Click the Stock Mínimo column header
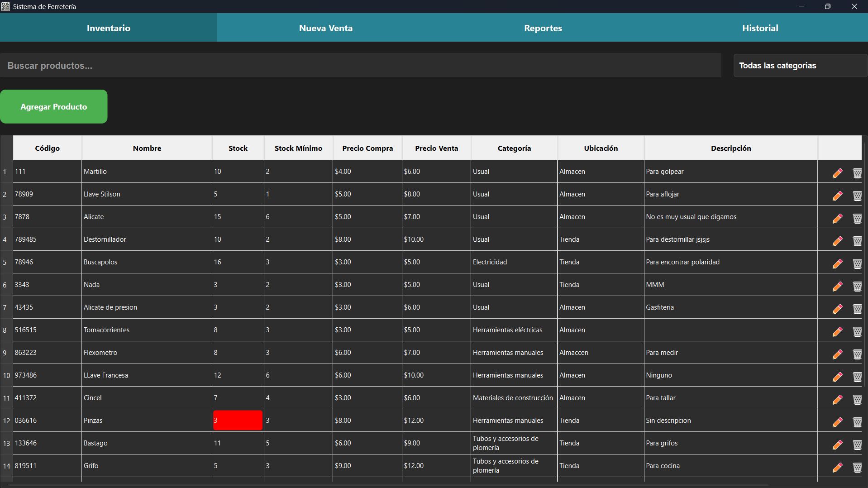 pos(298,148)
